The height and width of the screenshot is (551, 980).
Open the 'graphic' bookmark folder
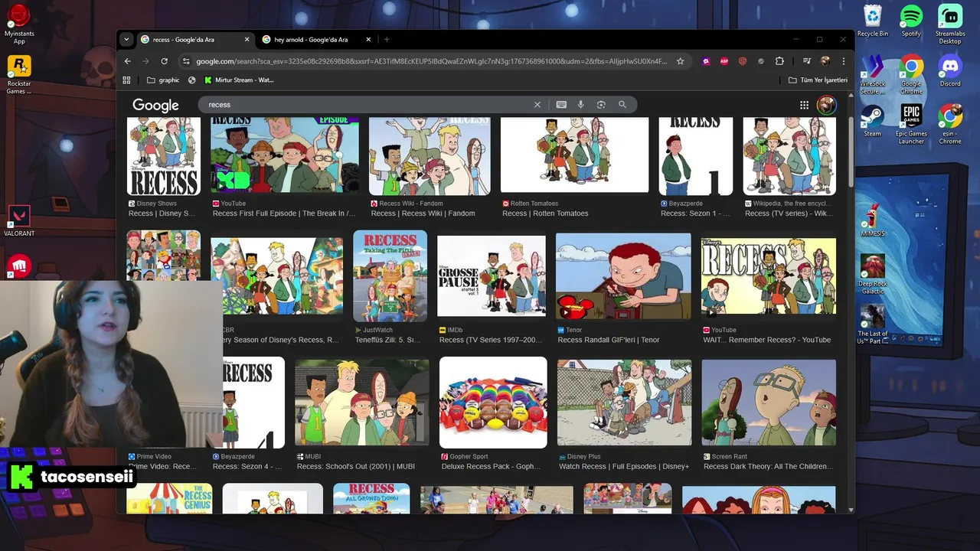point(163,80)
